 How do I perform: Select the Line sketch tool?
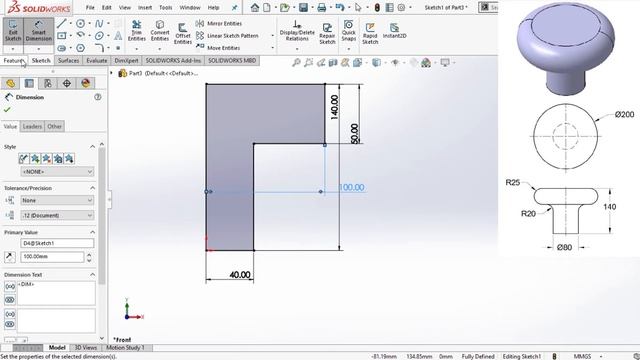62,23
